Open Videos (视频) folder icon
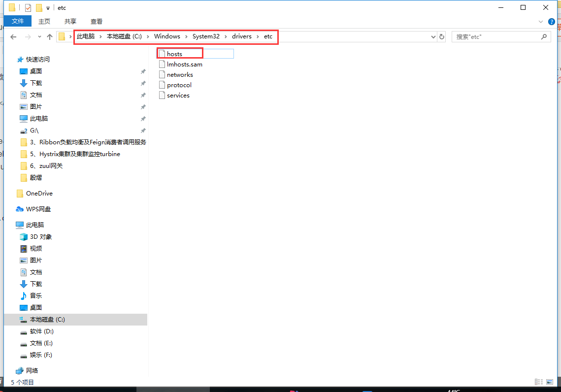The width and height of the screenshot is (561, 392). pos(24,249)
